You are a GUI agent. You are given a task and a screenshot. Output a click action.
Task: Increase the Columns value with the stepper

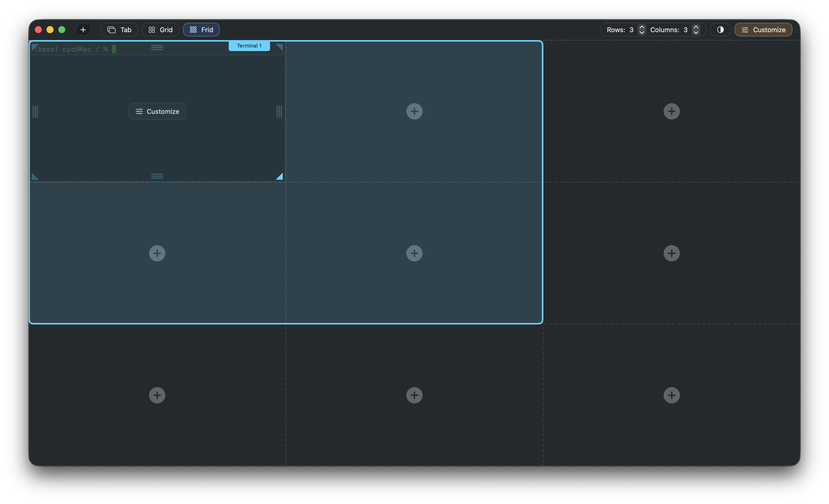697,27
